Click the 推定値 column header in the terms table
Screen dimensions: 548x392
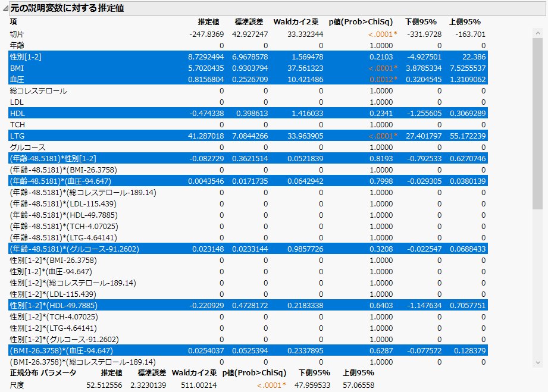point(209,21)
